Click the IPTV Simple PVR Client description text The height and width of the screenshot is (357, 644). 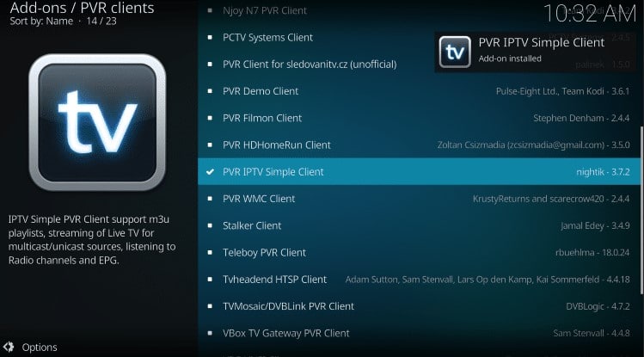[x=92, y=239]
